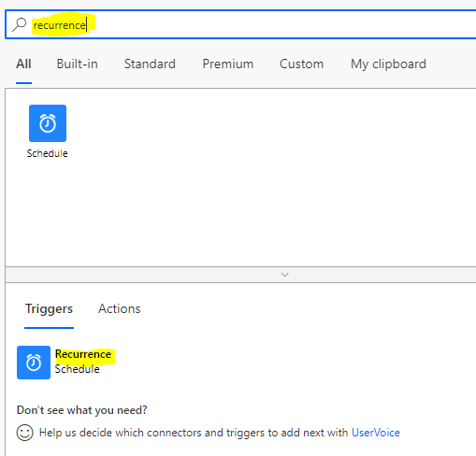Viewport: 476px width, 456px height.
Task: Click the Recurrence trigger clock icon
Action: click(34, 363)
